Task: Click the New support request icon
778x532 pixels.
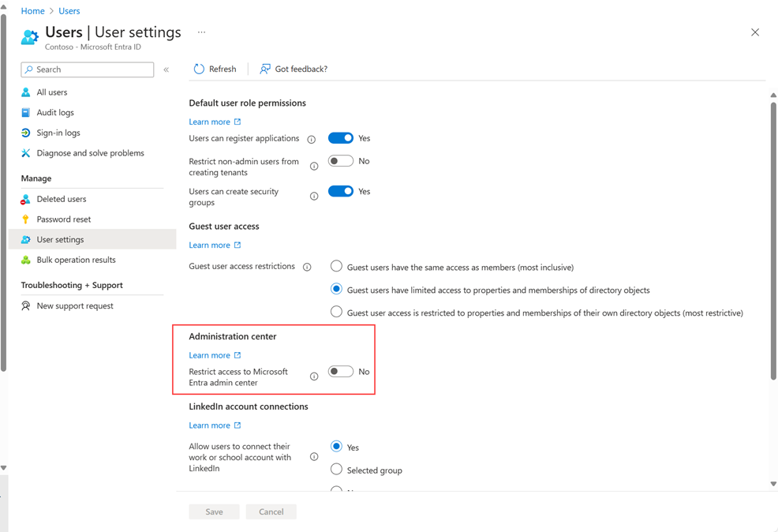Action: (28, 305)
